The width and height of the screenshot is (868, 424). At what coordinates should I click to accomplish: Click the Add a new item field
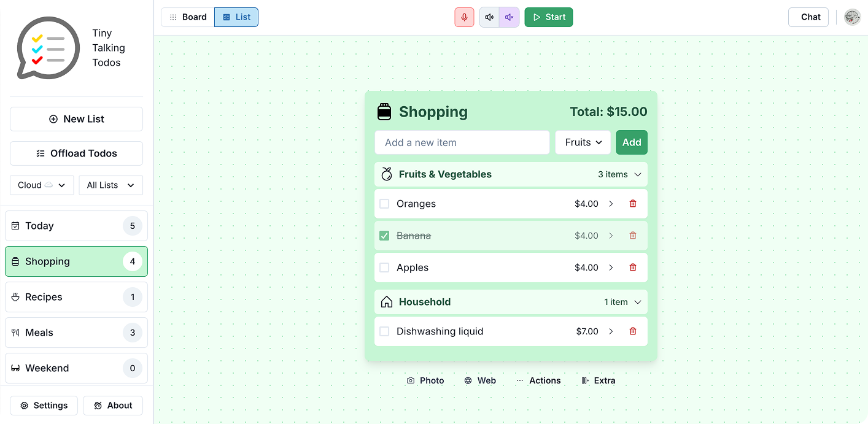(x=462, y=142)
